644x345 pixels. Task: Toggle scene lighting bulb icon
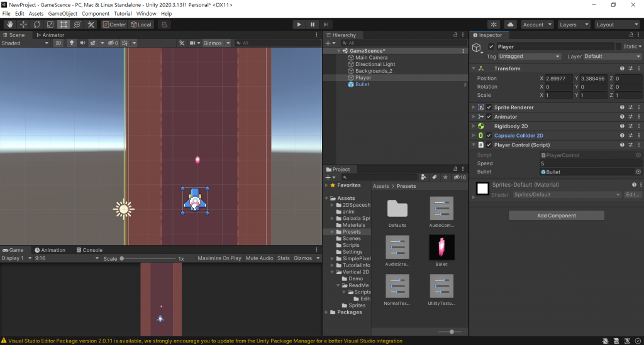pyautogui.click(x=71, y=43)
